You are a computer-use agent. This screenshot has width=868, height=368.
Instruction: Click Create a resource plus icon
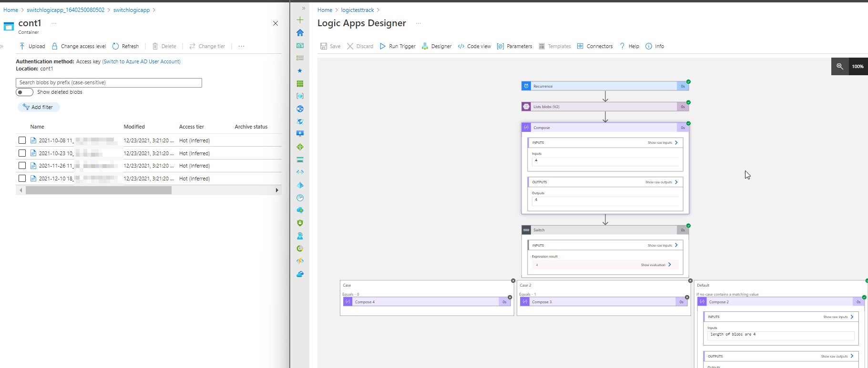coord(300,20)
